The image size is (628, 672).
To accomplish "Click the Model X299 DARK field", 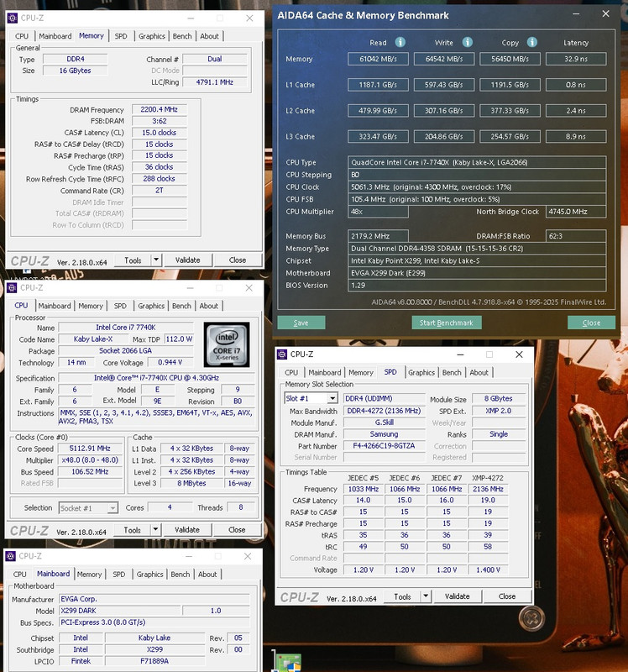I will point(120,611).
